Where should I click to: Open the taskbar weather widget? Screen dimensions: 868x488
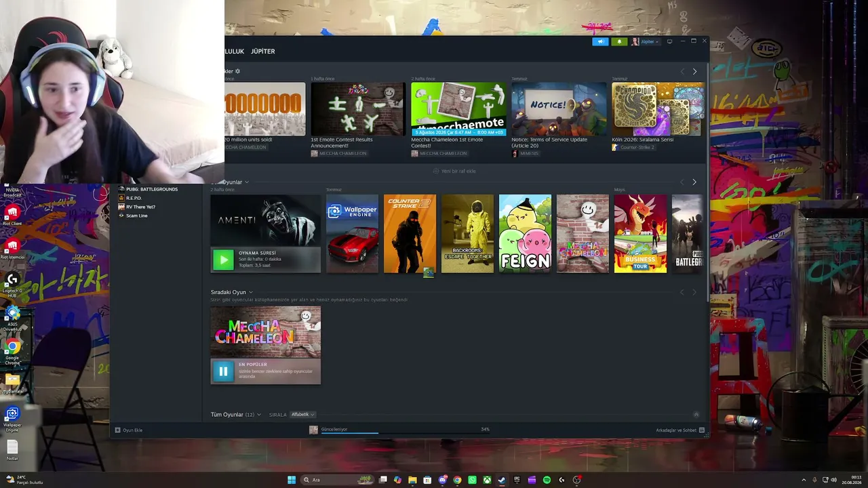(x=25, y=480)
